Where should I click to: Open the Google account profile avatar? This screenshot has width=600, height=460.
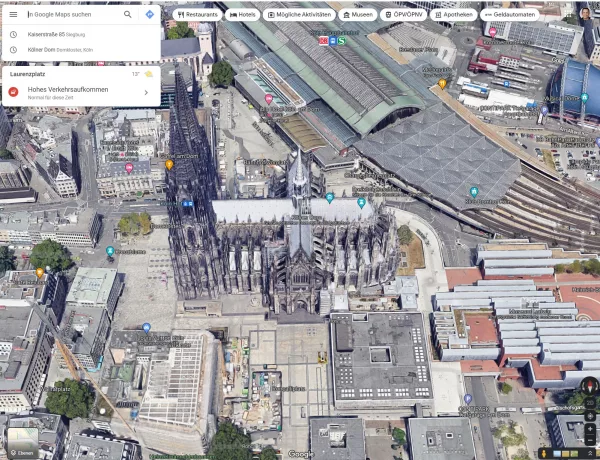coord(585,15)
